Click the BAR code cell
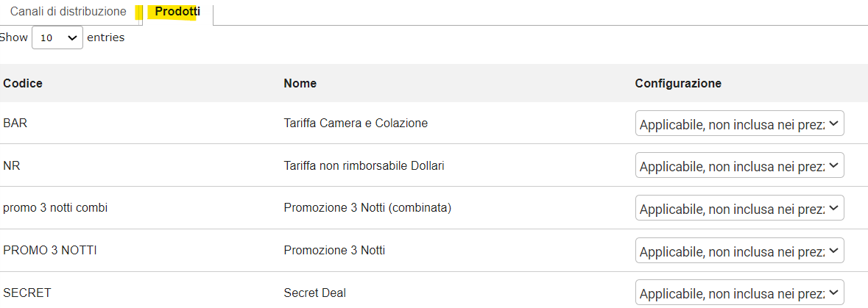 click(15, 123)
